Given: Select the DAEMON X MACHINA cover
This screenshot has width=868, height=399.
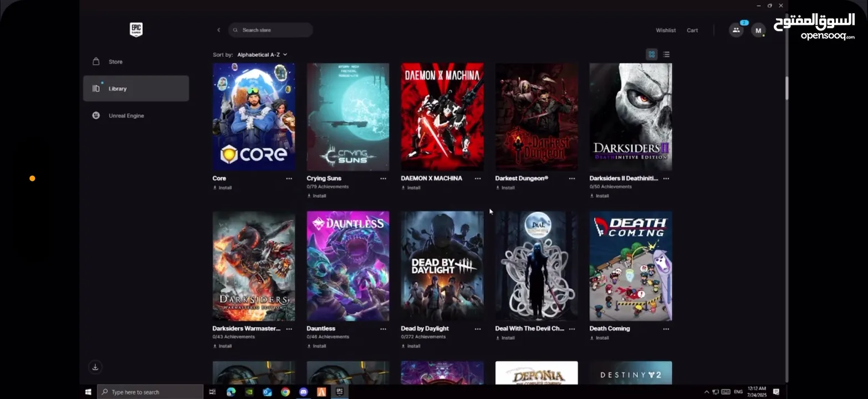Looking at the screenshot, I should [x=442, y=116].
